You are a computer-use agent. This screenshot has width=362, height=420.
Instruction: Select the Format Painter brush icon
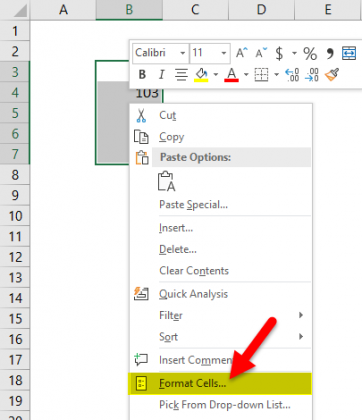[x=332, y=75]
